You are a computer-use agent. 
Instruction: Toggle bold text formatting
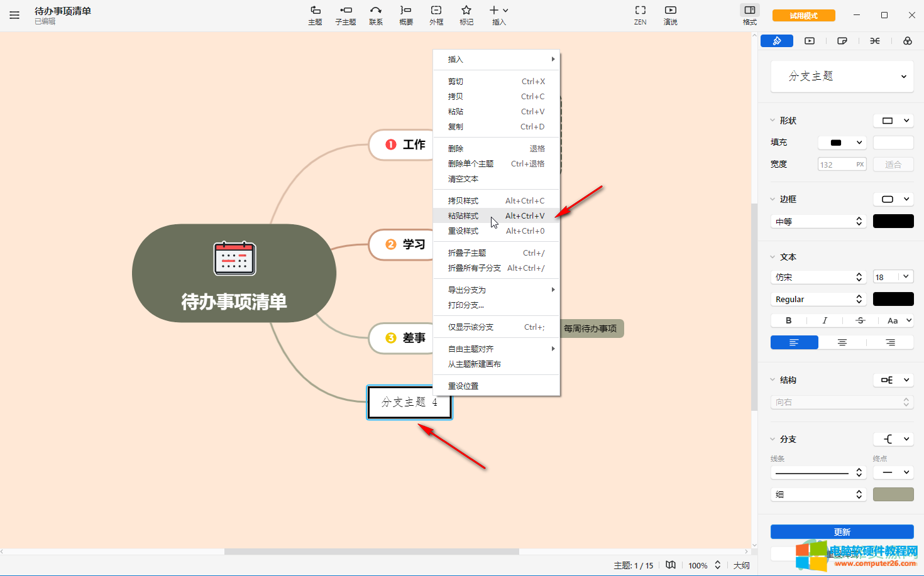pos(789,320)
